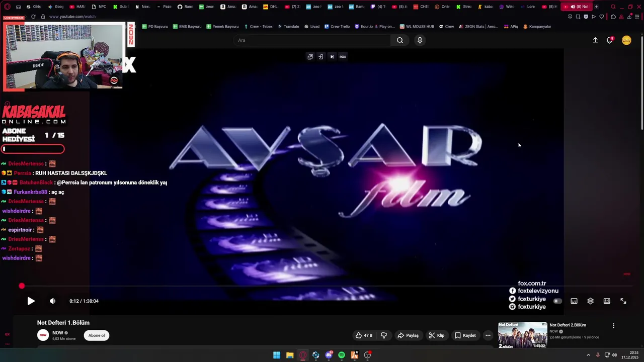Open a new browser tab with plus
This screenshot has width=644, height=362.
pyautogui.click(x=596, y=7)
